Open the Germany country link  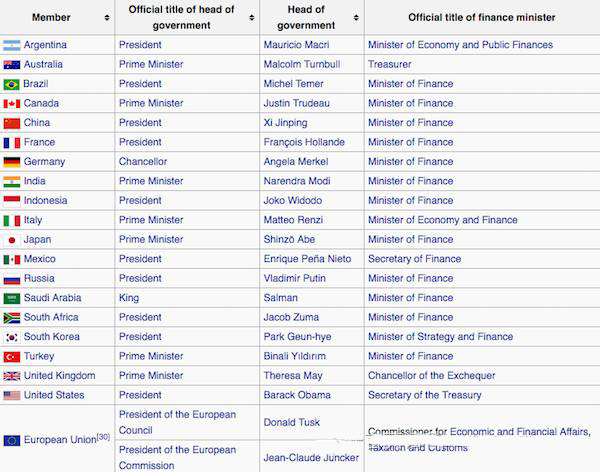coord(44,162)
